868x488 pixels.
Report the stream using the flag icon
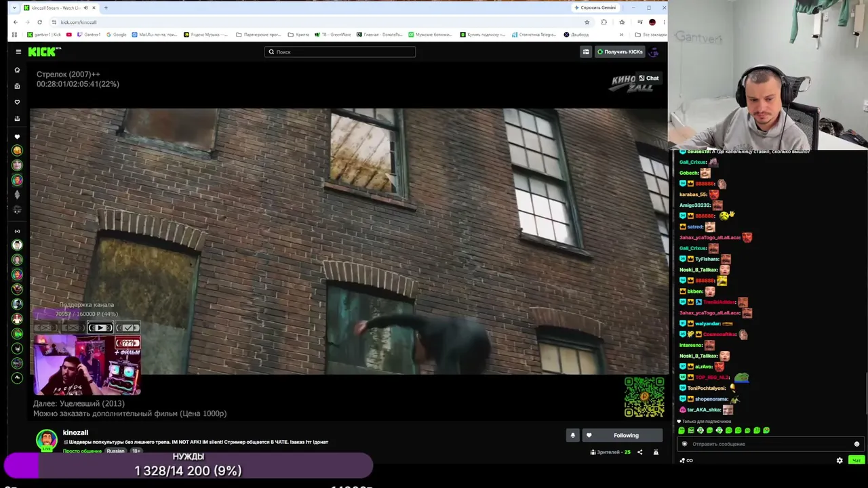(x=656, y=452)
